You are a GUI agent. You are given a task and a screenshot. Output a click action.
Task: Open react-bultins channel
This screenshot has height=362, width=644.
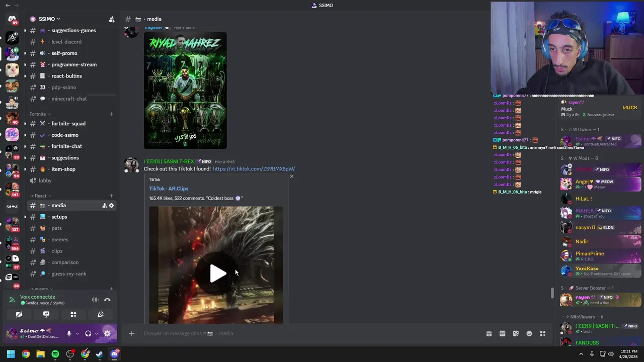[x=71, y=76]
